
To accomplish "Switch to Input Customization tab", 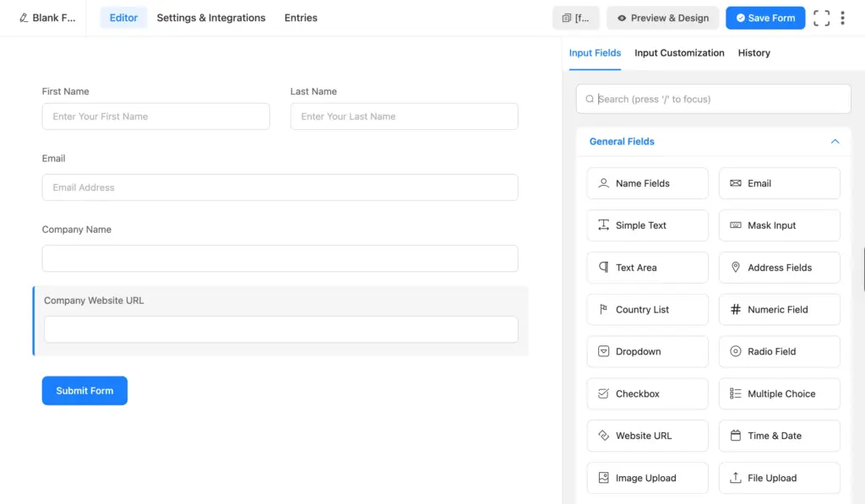I will coord(679,53).
